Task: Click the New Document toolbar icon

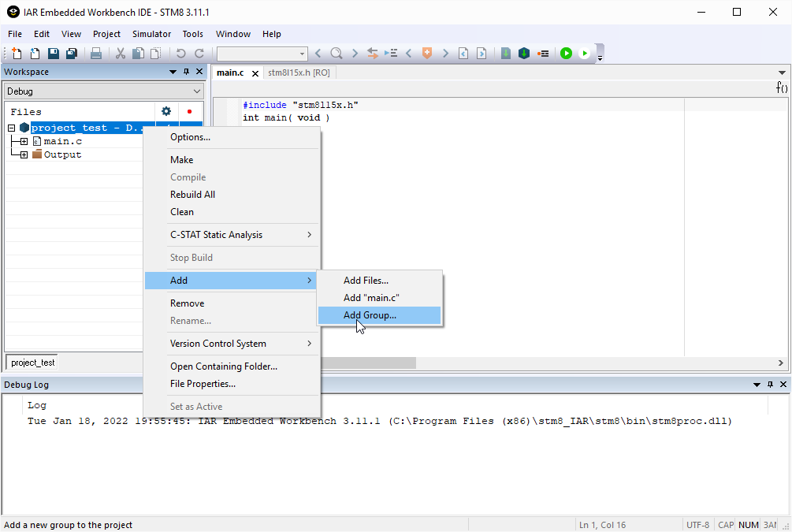Action: (17, 53)
